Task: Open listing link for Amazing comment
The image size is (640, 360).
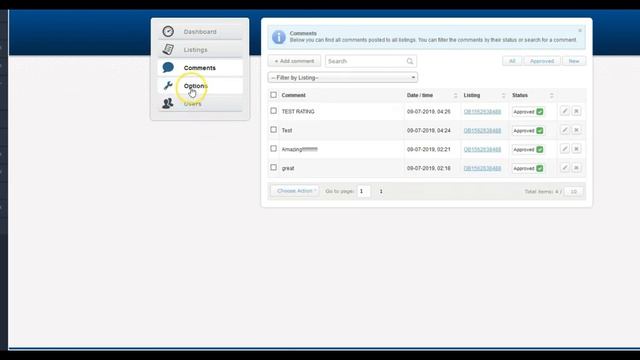Action: click(x=482, y=149)
